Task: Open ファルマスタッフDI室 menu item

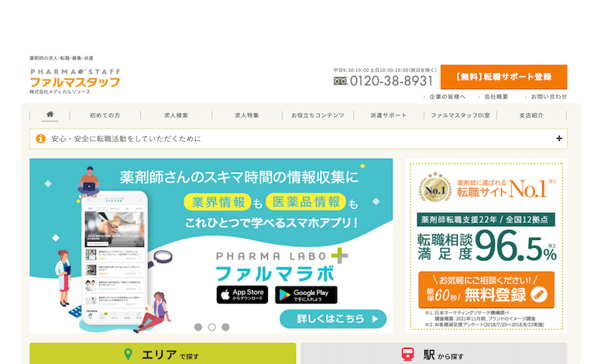Action: coord(460,115)
